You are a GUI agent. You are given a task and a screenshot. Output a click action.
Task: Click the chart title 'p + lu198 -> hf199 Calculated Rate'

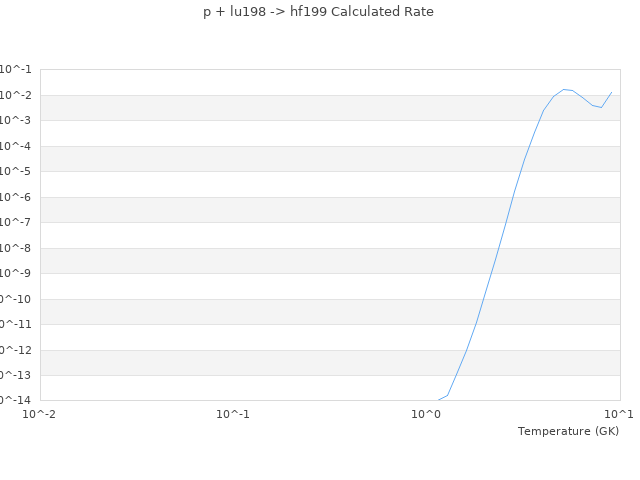tap(319, 12)
